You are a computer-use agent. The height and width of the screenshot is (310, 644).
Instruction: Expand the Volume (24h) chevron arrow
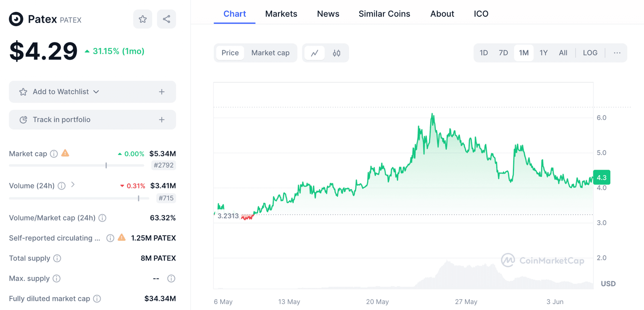click(x=73, y=185)
